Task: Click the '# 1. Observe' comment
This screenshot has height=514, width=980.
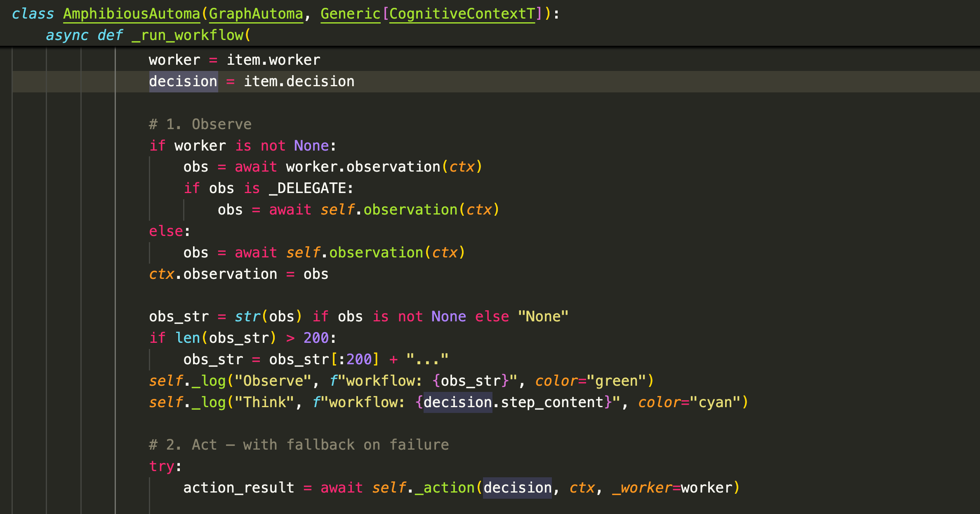Action: (x=200, y=124)
